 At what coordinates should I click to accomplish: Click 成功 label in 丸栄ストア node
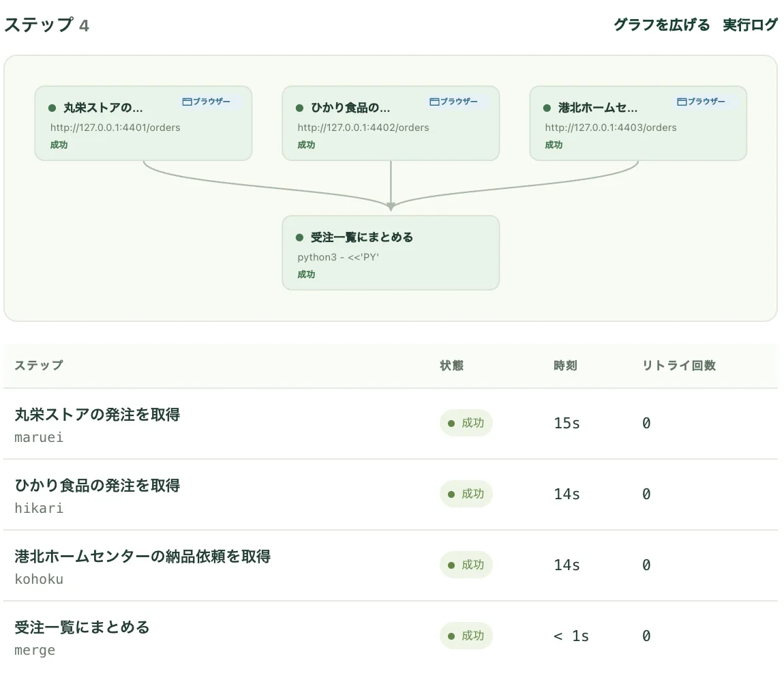(59, 145)
